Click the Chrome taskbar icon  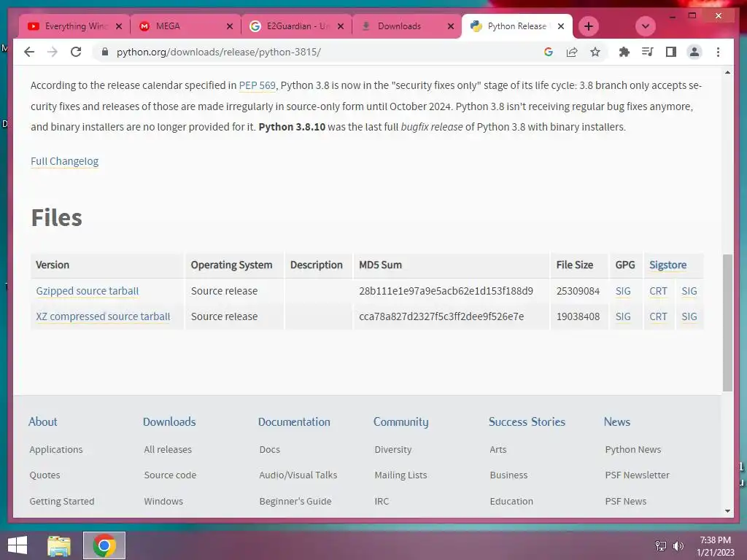point(104,545)
